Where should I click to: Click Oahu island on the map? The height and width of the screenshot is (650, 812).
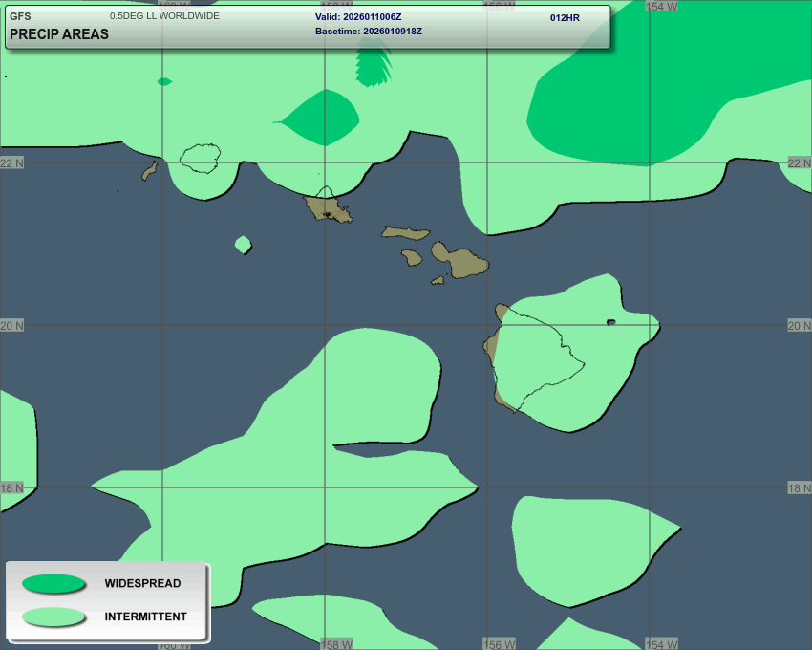click(x=327, y=206)
